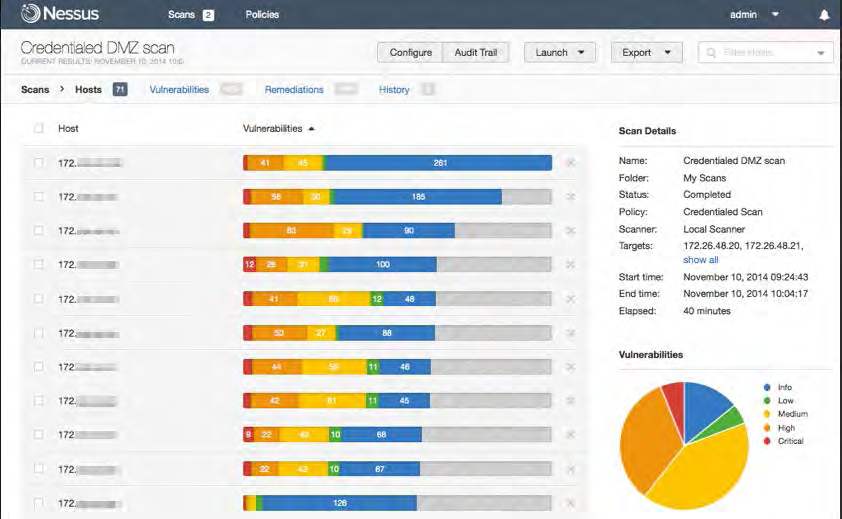Click the show all targets link

click(x=700, y=260)
